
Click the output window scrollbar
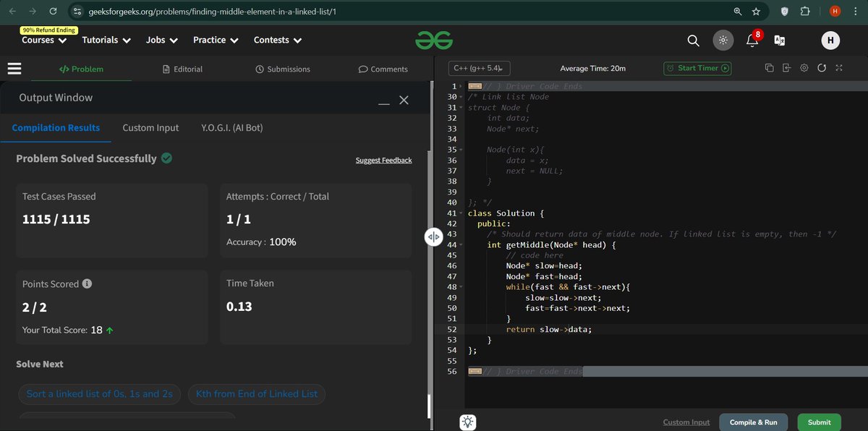[x=430, y=405]
